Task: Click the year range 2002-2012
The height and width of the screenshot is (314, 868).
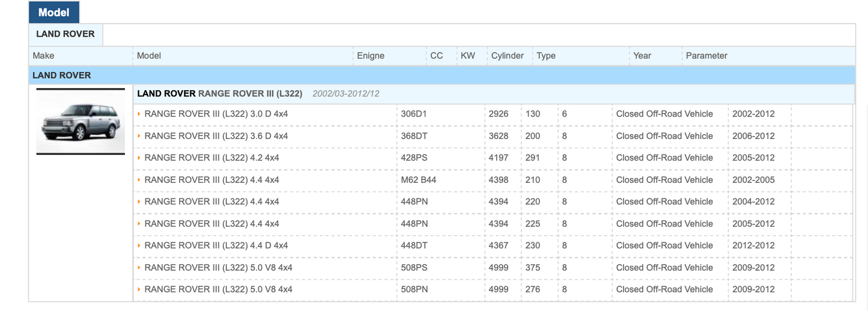Action: (753, 114)
